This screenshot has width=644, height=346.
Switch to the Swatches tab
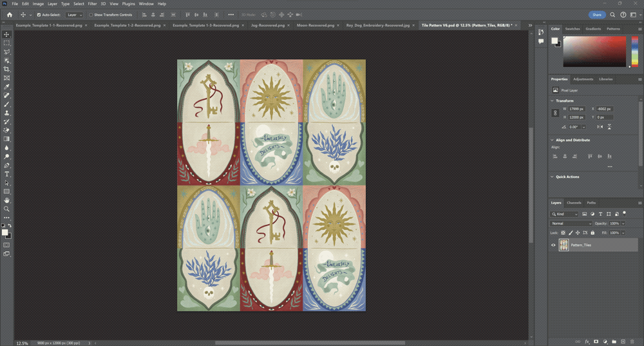coord(572,29)
